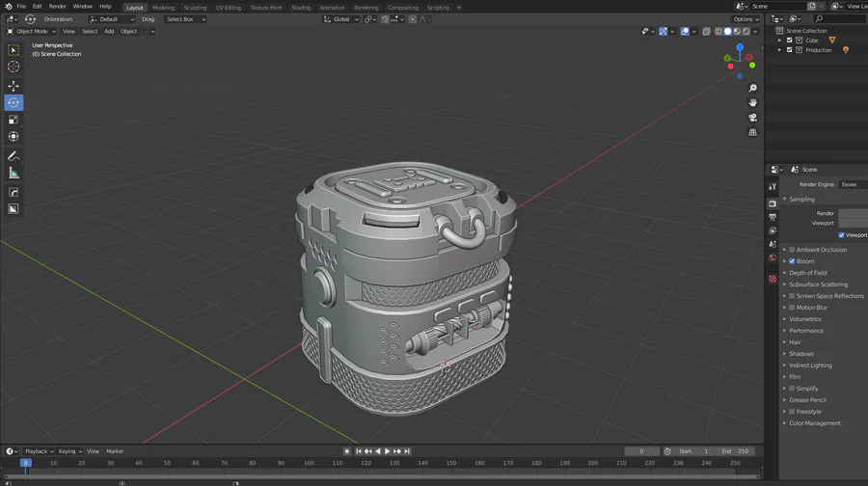The height and width of the screenshot is (486, 868).
Task: Click the Render Engine Eevee selector
Action: (x=854, y=185)
